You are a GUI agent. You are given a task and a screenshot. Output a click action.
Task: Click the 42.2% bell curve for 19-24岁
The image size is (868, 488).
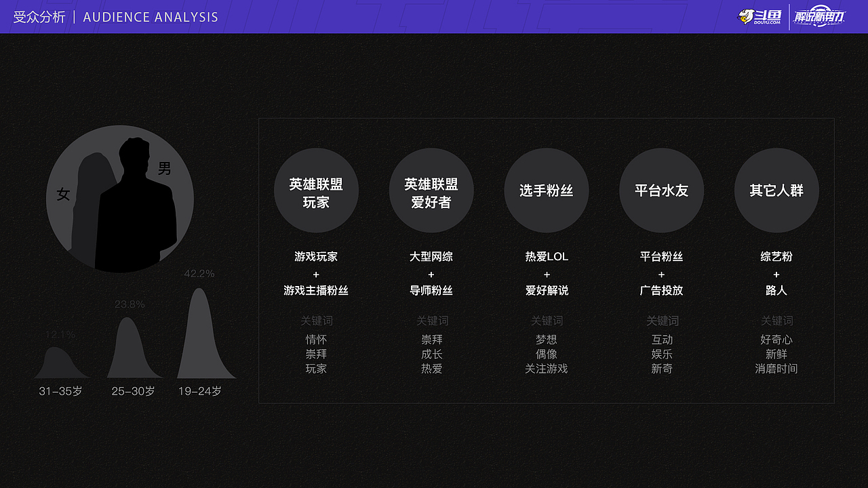206,333
